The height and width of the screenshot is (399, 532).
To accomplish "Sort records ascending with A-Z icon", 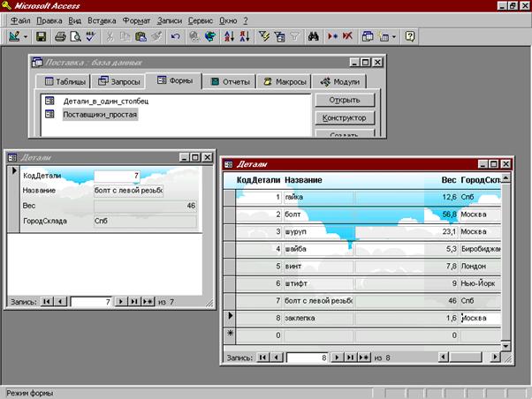I will tap(229, 36).
